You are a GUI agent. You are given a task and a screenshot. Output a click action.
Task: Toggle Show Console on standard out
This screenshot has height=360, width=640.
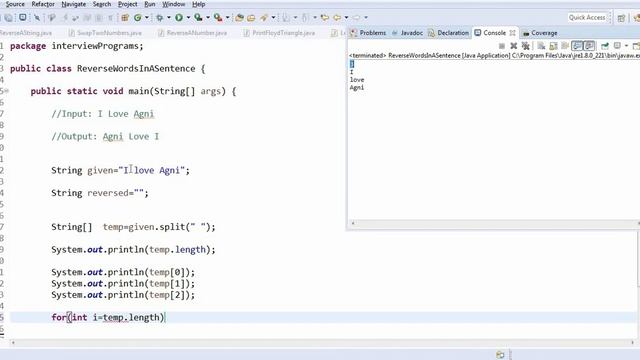pos(577,46)
